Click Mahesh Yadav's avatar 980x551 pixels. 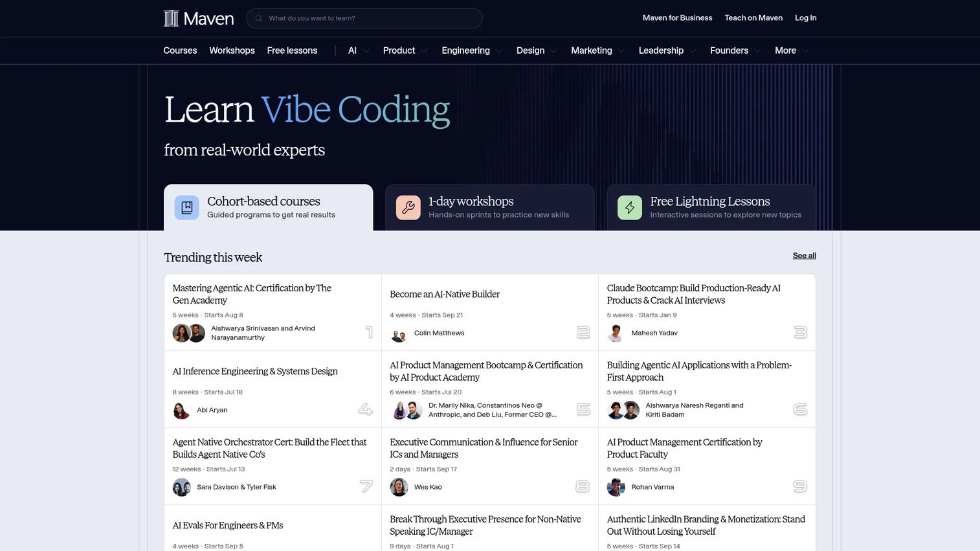(616, 333)
